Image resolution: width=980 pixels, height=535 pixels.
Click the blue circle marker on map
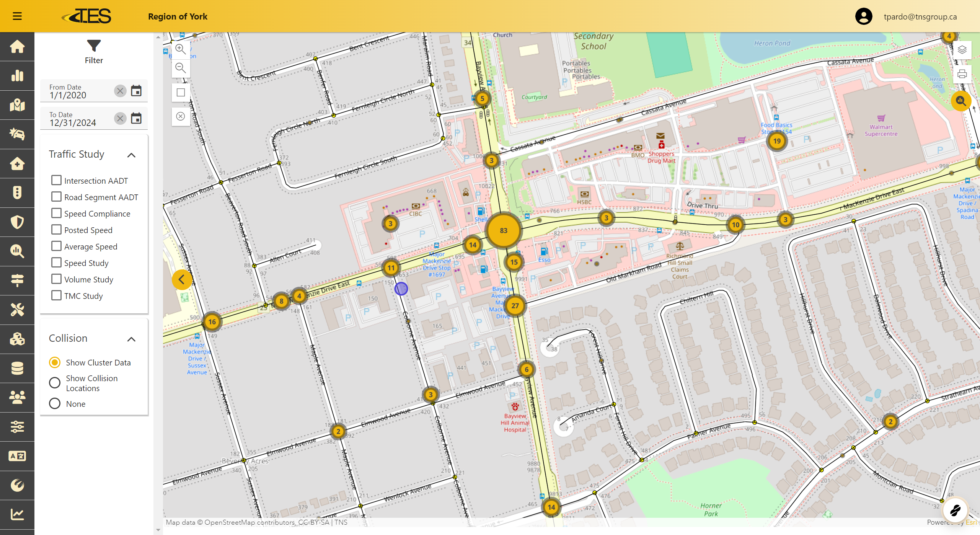[401, 289]
